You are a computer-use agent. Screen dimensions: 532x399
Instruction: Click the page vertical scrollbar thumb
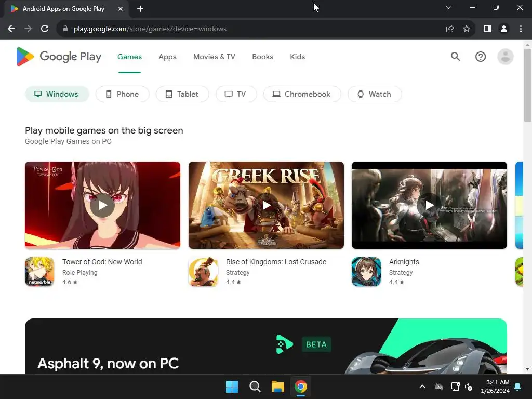coord(527,85)
